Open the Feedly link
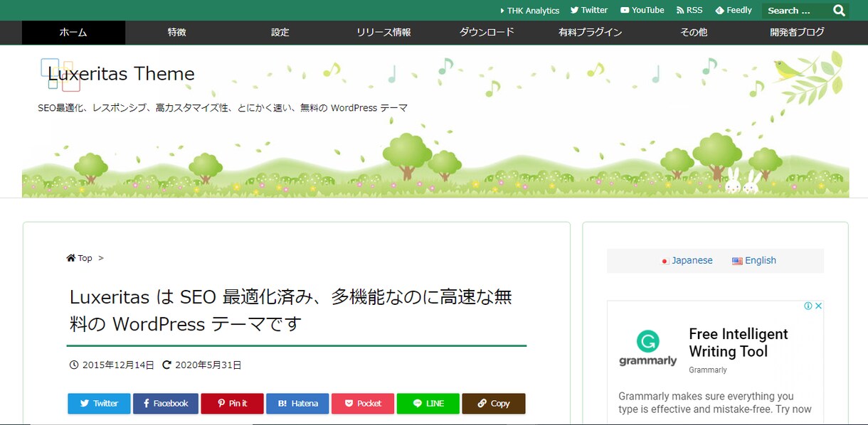This screenshot has height=425, width=868. pyautogui.click(x=734, y=10)
